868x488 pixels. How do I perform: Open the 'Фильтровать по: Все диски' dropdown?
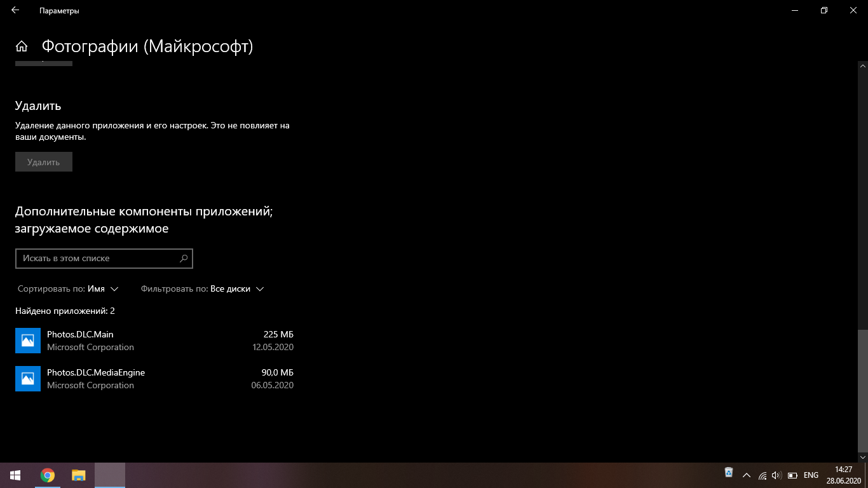(202, 288)
